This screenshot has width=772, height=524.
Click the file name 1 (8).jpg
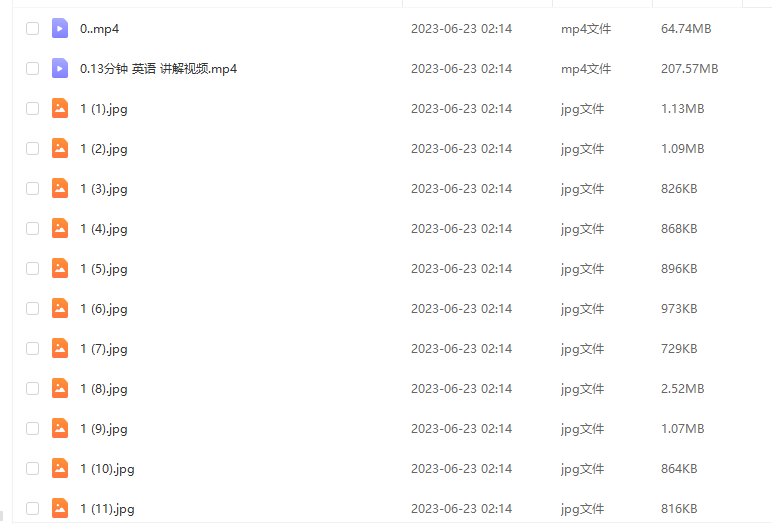(x=104, y=389)
